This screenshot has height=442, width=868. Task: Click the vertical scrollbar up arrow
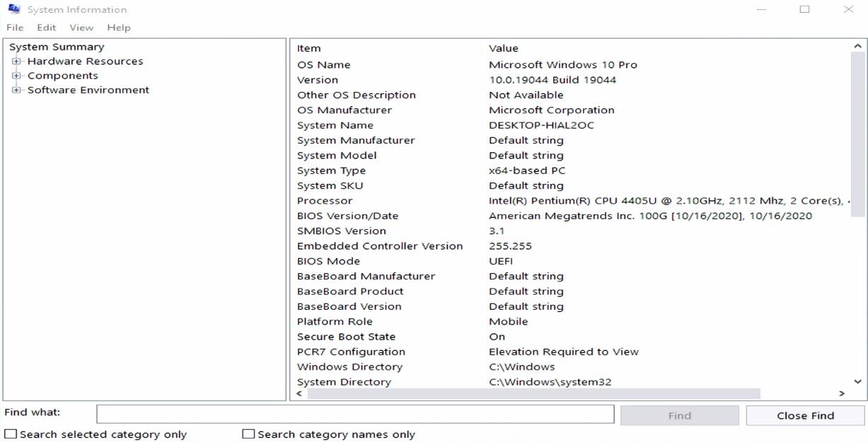858,46
